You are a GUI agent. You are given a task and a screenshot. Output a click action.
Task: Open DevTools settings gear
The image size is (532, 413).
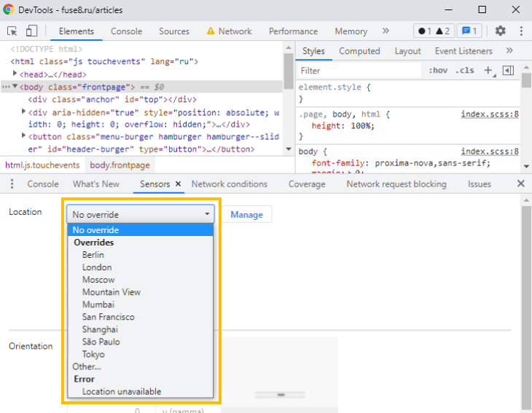tap(500, 31)
